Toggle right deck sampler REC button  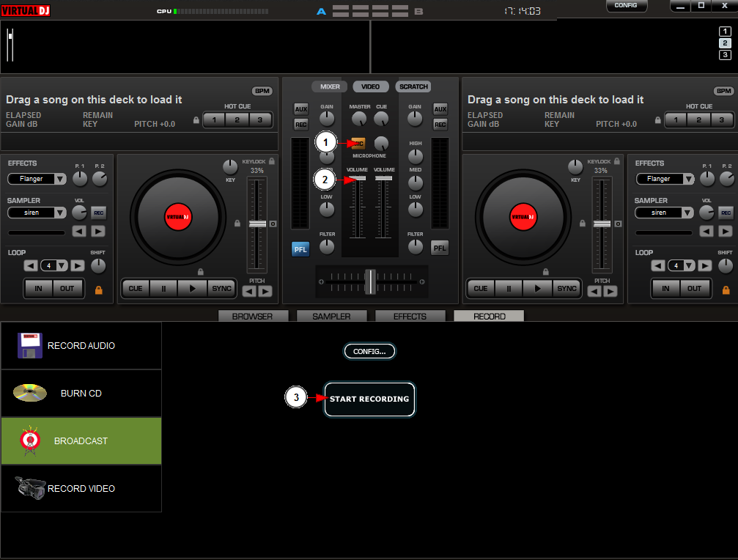coord(726,213)
